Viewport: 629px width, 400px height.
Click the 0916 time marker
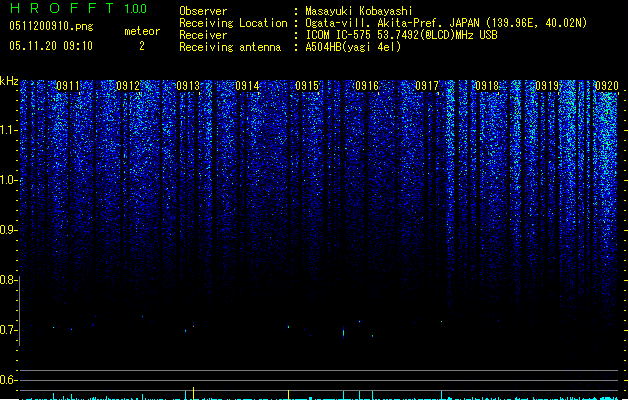367,86
